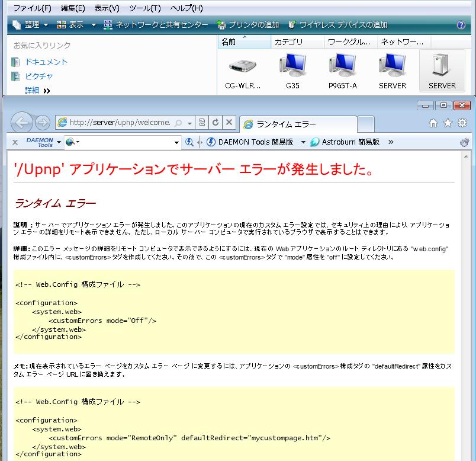Click the blue help question mark icon
Viewport: 476px width, 461px height.
pos(461,25)
